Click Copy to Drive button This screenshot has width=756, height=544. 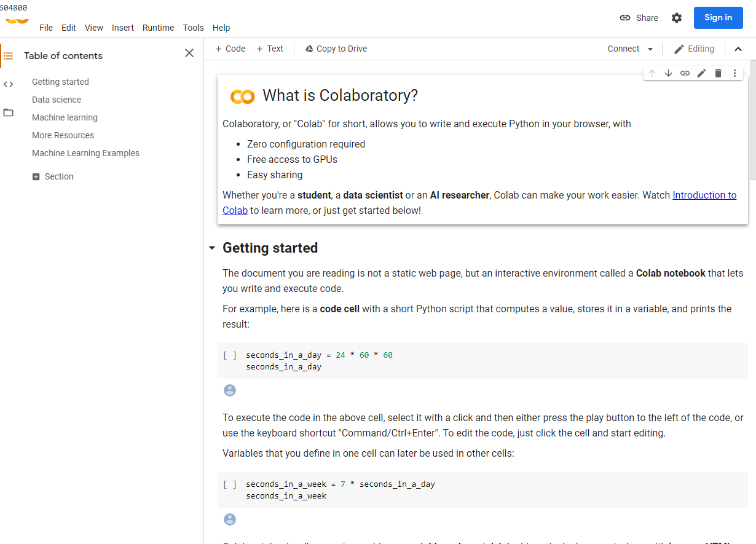pos(336,49)
